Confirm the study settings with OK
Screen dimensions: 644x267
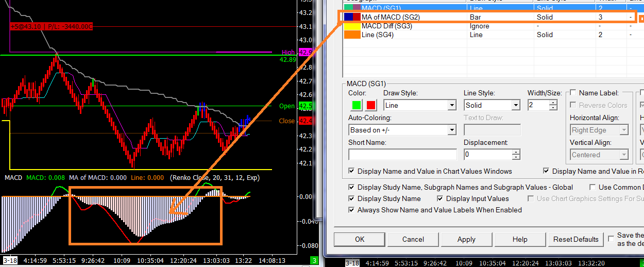point(360,239)
